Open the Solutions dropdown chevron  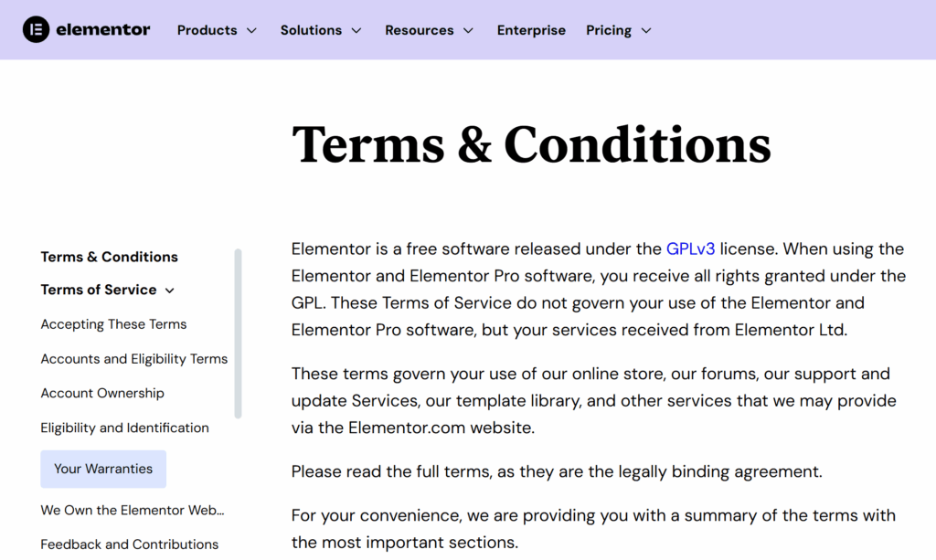click(356, 30)
